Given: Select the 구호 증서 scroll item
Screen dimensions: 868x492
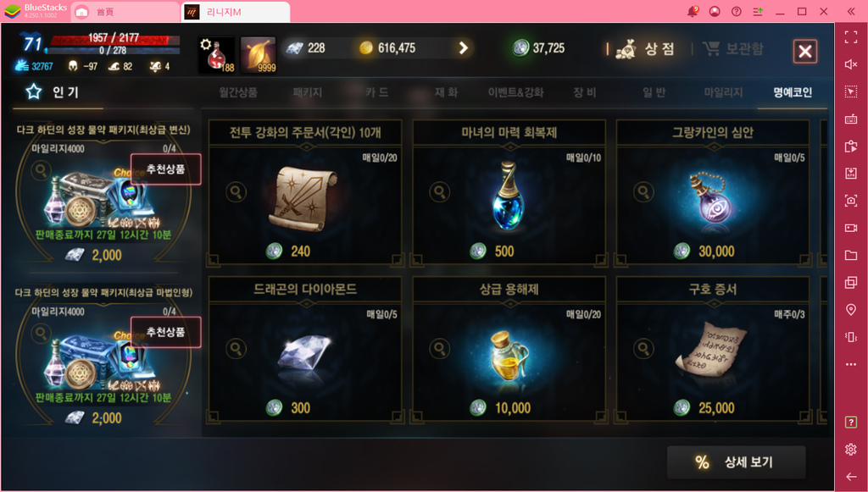Looking at the screenshot, I should (713, 350).
